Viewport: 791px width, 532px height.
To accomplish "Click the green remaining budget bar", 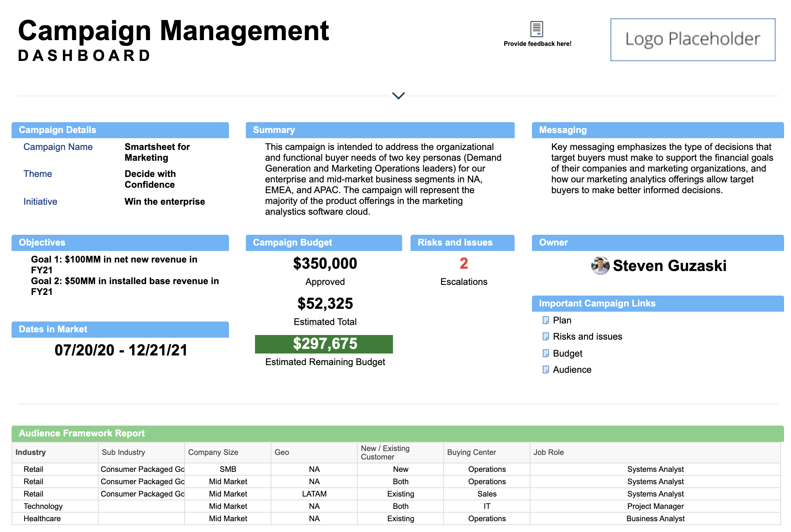I will (x=324, y=344).
